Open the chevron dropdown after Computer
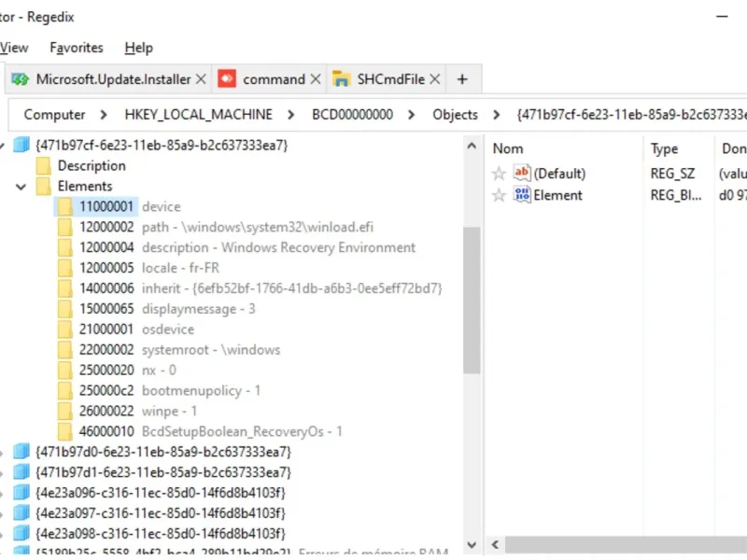Screen dimensions: 747x560 point(104,115)
